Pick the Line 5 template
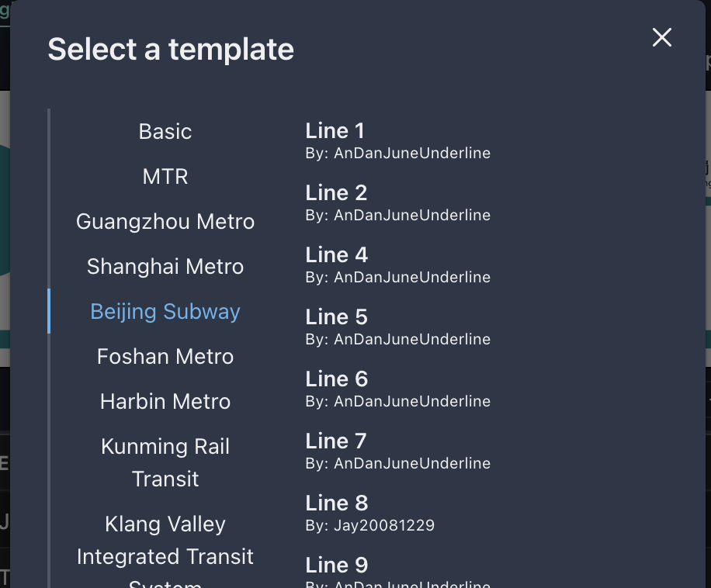The image size is (711, 588). [335, 316]
